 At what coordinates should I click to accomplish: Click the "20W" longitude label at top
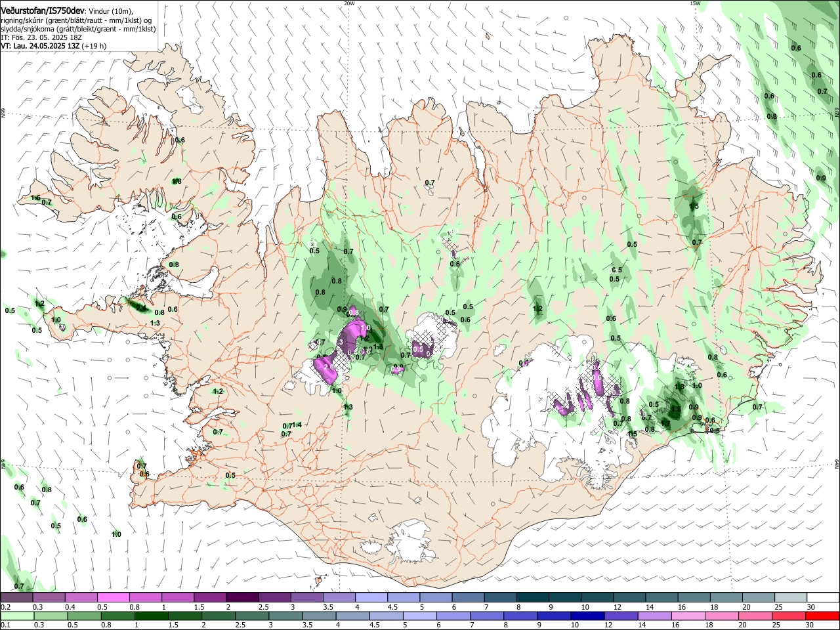tap(349, 3)
